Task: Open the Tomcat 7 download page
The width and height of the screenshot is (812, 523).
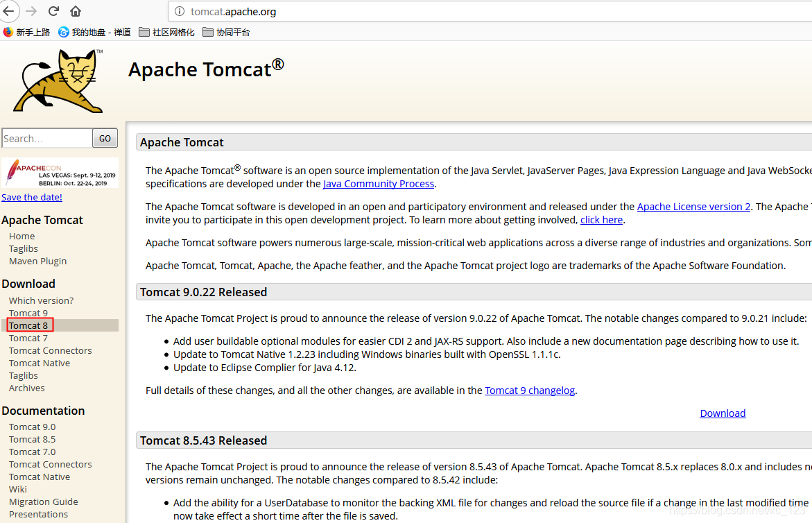Action: tap(28, 338)
